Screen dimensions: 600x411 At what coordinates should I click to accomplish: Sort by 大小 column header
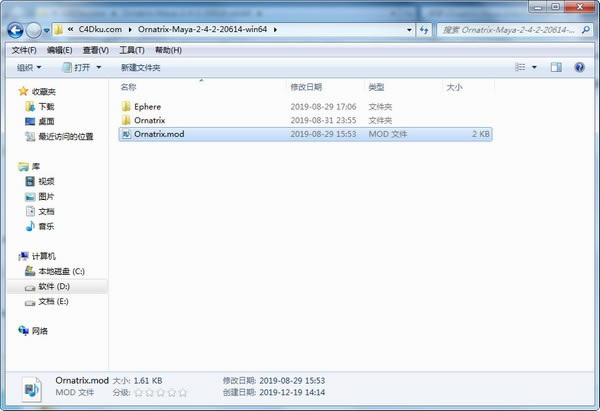tap(454, 87)
